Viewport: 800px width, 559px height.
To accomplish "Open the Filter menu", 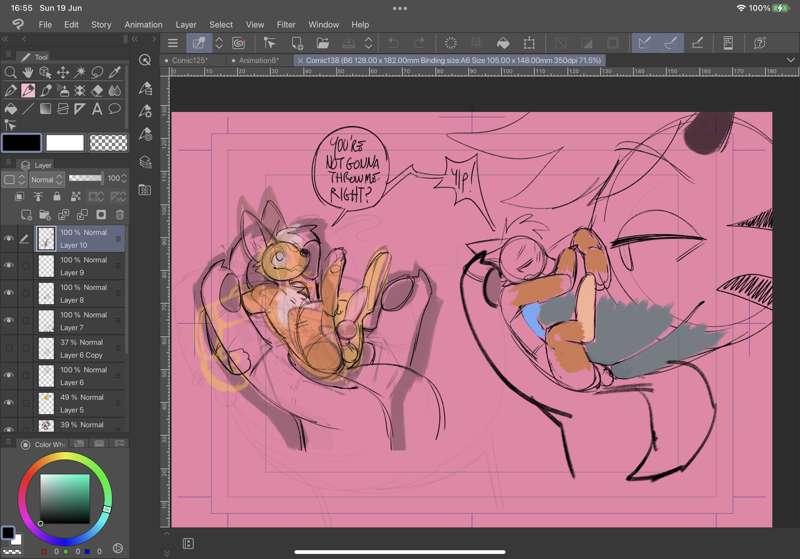I will click(x=286, y=24).
